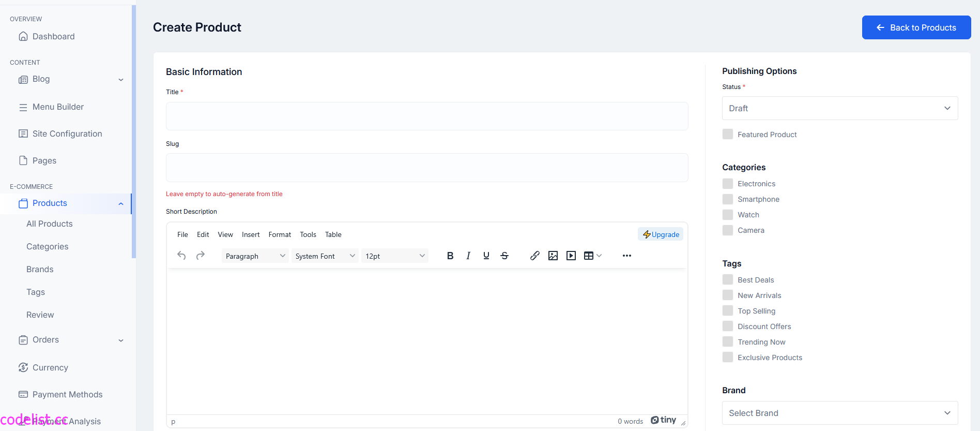Screen dimensions: 980x431
Task: Expand the Blog submenu chevron
Action: pos(121,80)
